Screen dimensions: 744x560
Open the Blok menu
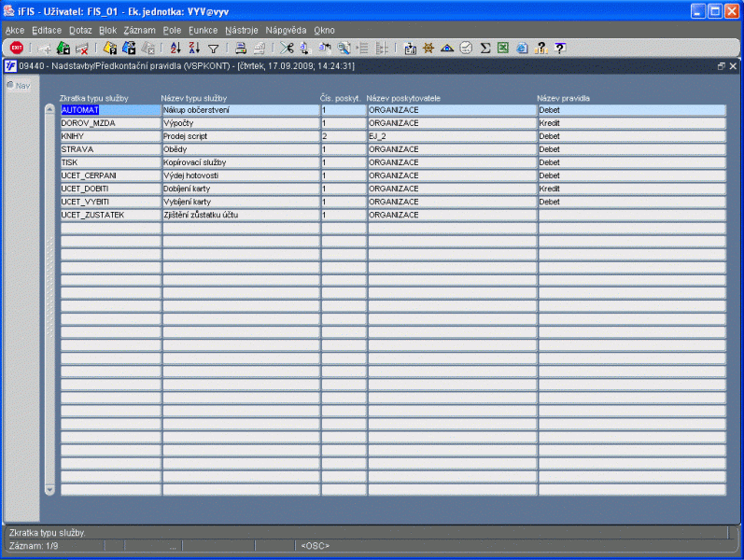[x=107, y=31]
